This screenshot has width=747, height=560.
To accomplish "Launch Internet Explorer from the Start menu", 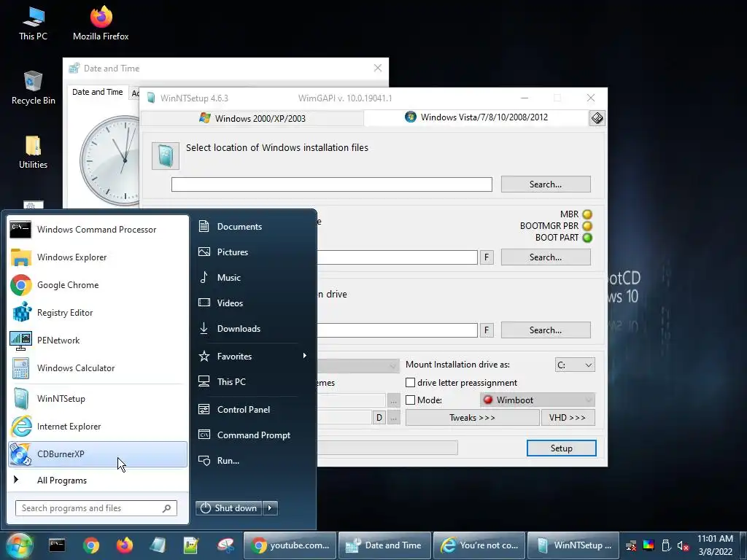I will click(97, 426).
